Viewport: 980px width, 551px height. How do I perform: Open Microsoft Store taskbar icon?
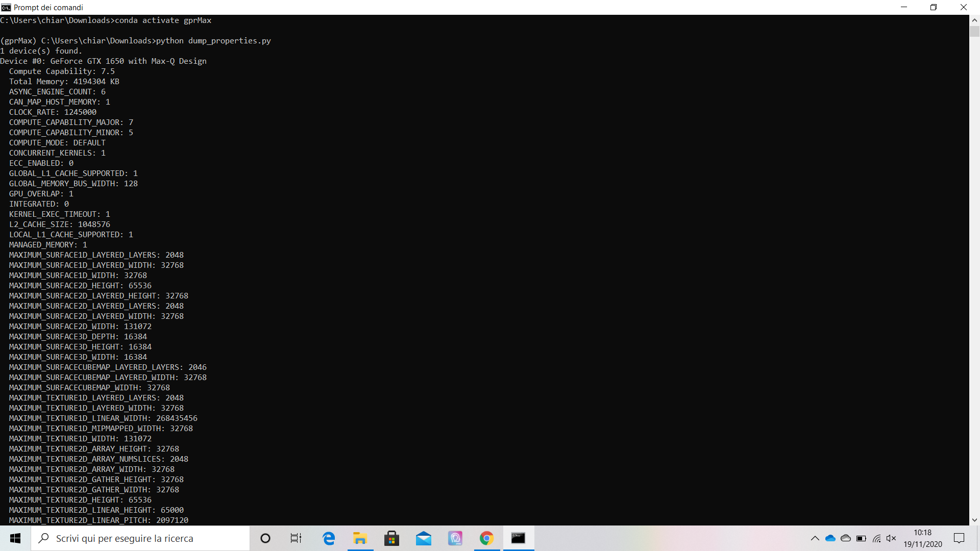coord(391,538)
